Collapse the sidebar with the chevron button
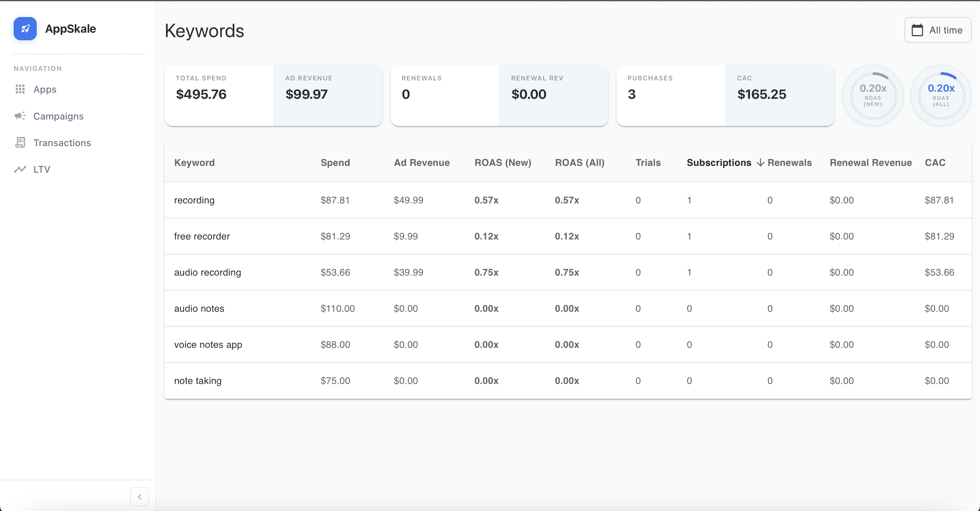This screenshot has width=980, height=511. coord(140,497)
